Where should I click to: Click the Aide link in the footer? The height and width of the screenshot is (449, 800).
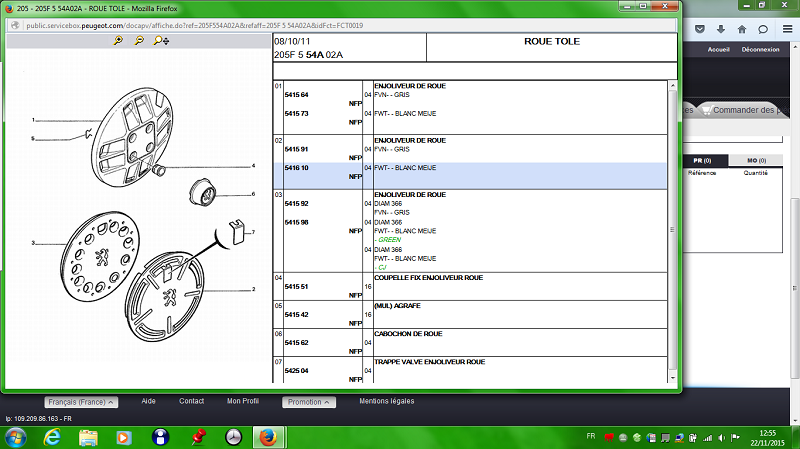pos(148,401)
